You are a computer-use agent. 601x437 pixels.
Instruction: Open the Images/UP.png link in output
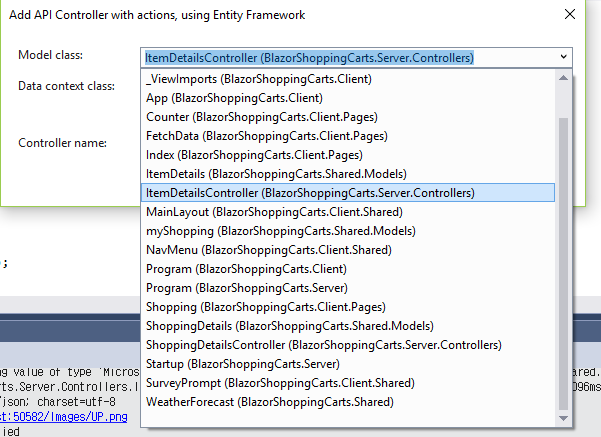pos(64,417)
